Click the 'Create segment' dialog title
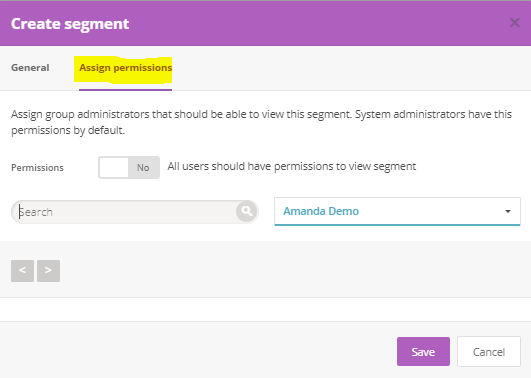 point(70,24)
